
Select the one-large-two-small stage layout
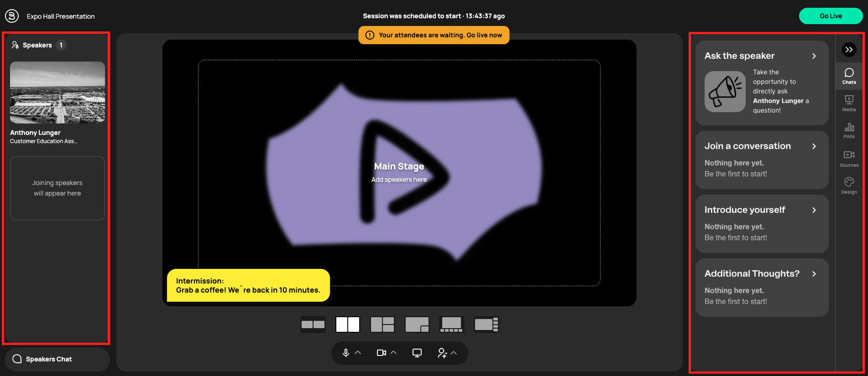(x=382, y=324)
